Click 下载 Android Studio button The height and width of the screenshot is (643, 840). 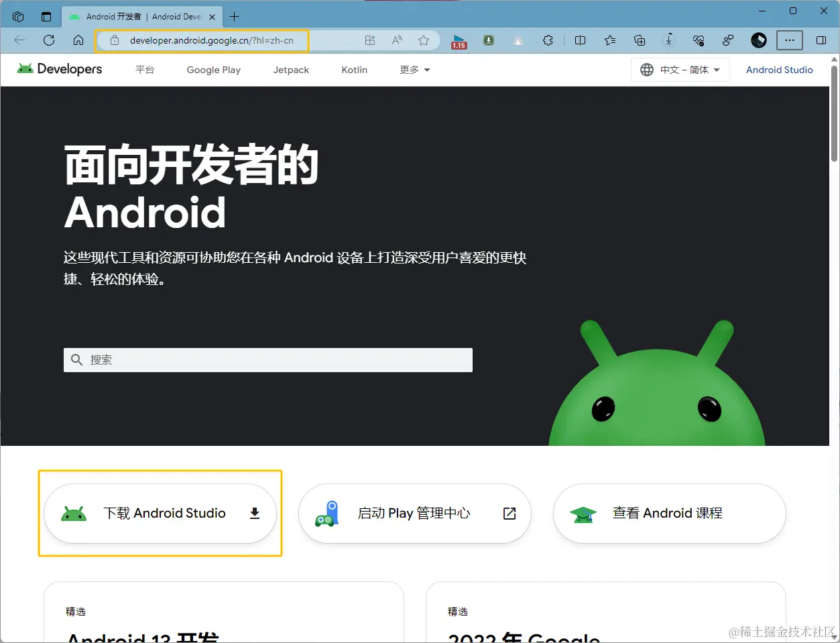[160, 514]
